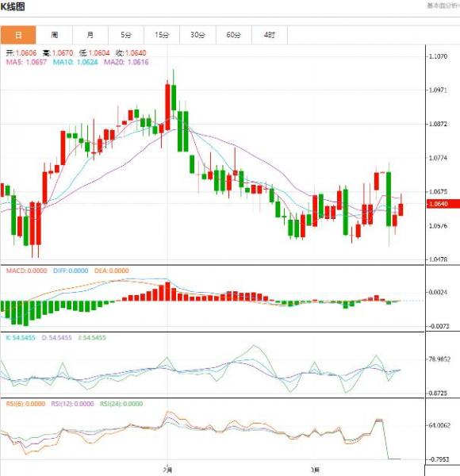
Task: Switch to the weekly 周 chart tab
Action: pyautogui.click(x=54, y=35)
